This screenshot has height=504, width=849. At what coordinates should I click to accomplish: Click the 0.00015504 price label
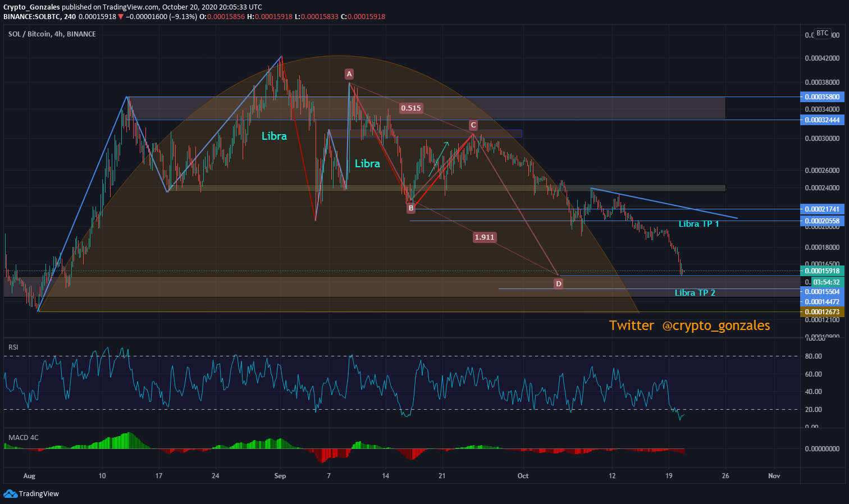(822, 292)
